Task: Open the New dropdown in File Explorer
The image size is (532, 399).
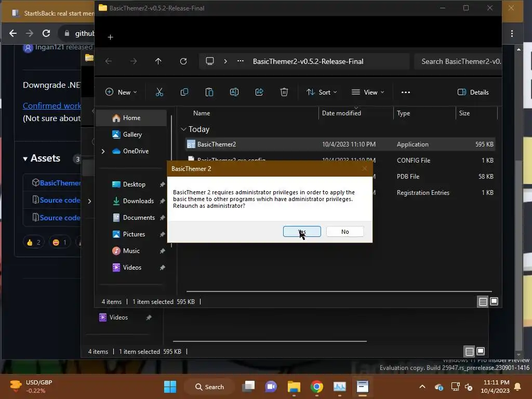Action: [x=121, y=92]
